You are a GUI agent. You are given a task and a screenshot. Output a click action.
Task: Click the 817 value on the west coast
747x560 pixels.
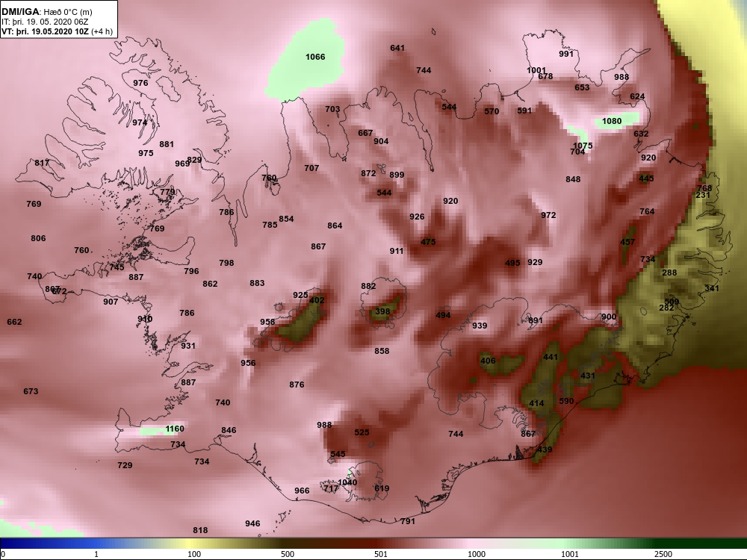click(x=42, y=163)
